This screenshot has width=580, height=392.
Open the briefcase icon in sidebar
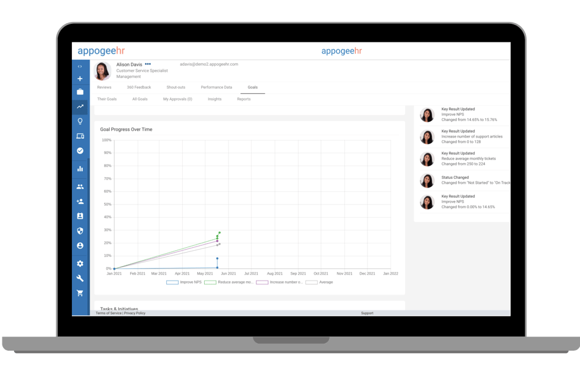(x=80, y=92)
